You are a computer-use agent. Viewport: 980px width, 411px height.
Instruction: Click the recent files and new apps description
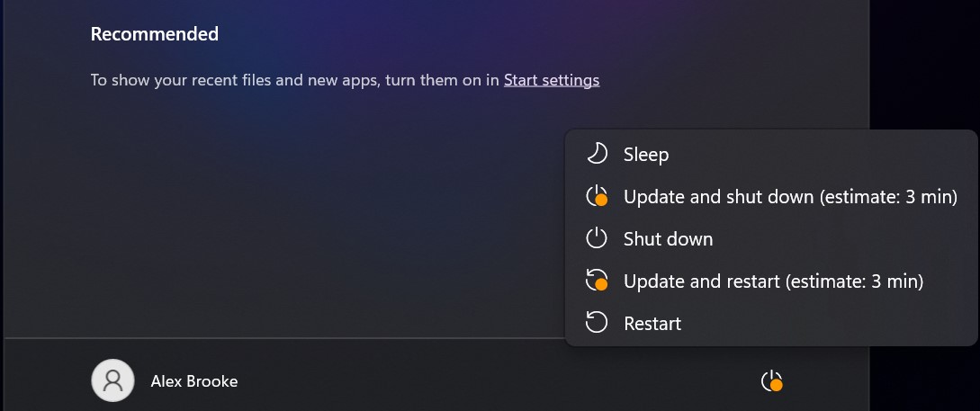(x=297, y=80)
